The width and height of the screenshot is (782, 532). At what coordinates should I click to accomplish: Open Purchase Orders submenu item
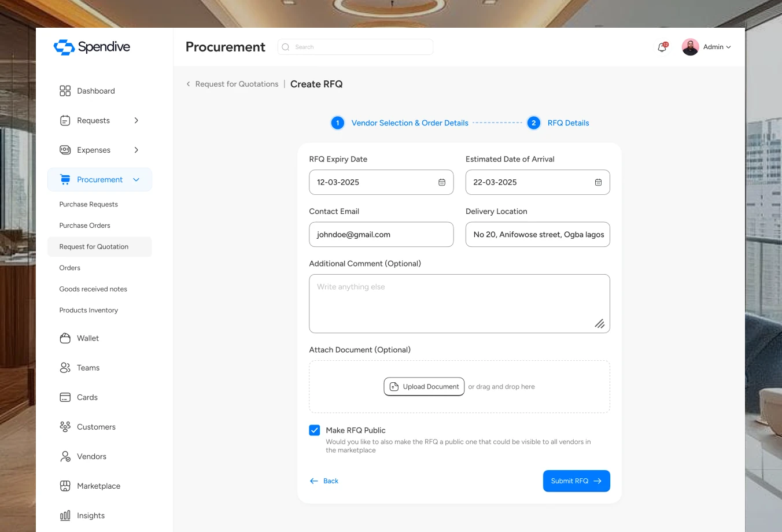coord(84,226)
